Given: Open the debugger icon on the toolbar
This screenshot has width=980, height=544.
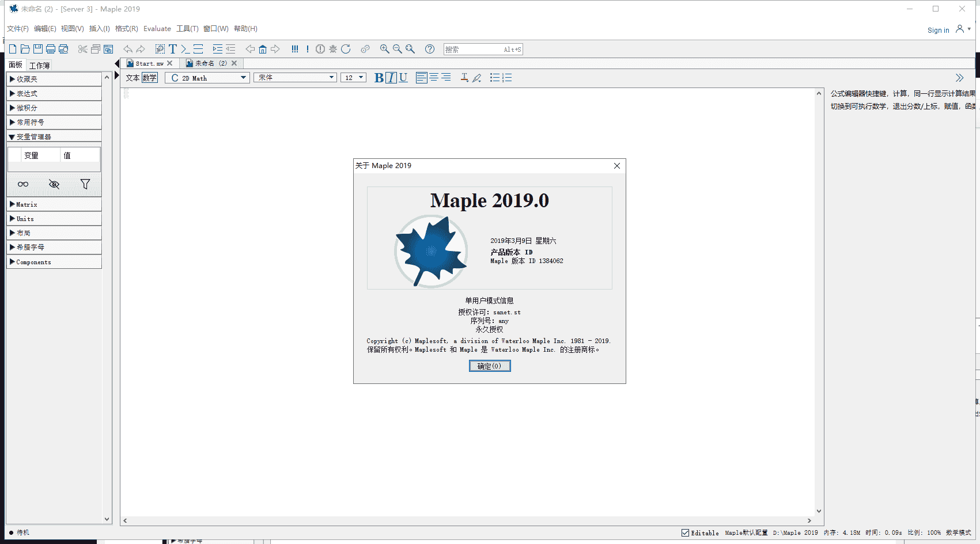Looking at the screenshot, I should coord(333,49).
